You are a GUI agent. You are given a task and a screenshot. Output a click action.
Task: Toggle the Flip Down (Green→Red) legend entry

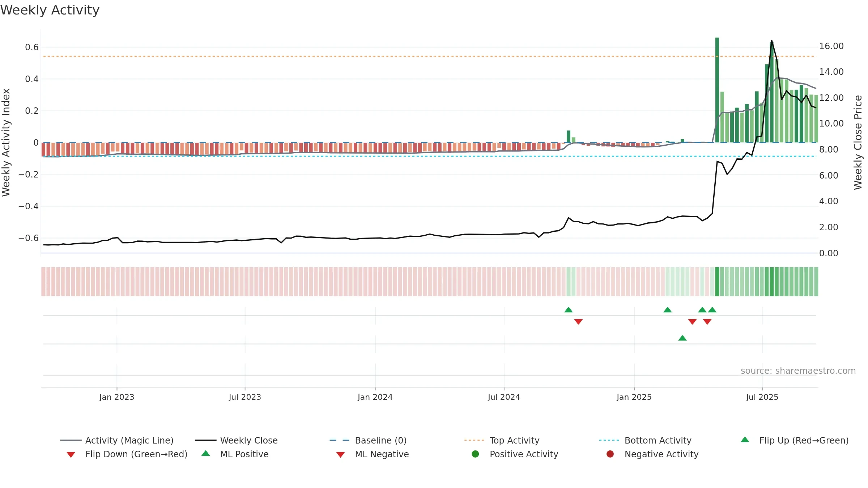[x=127, y=454]
